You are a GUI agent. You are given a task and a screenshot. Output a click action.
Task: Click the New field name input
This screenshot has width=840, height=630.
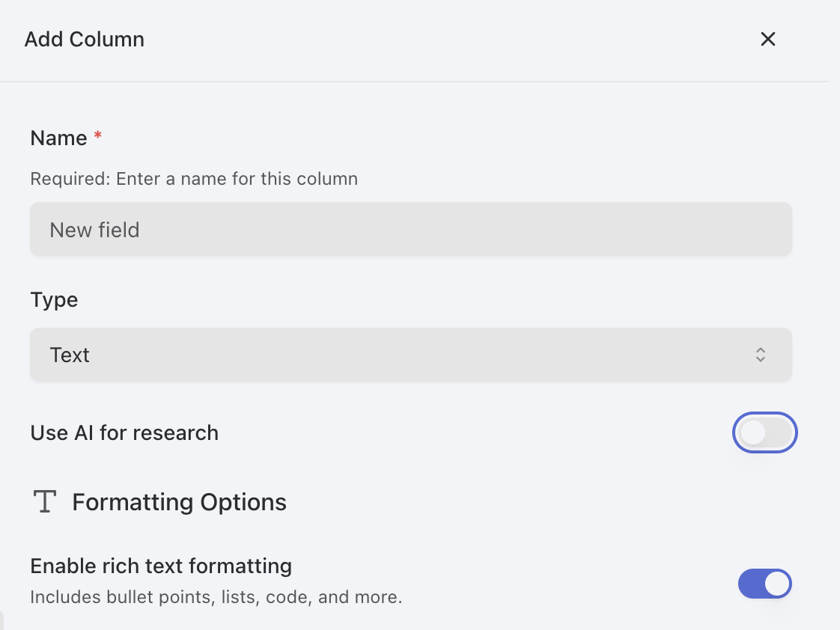(x=410, y=229)
